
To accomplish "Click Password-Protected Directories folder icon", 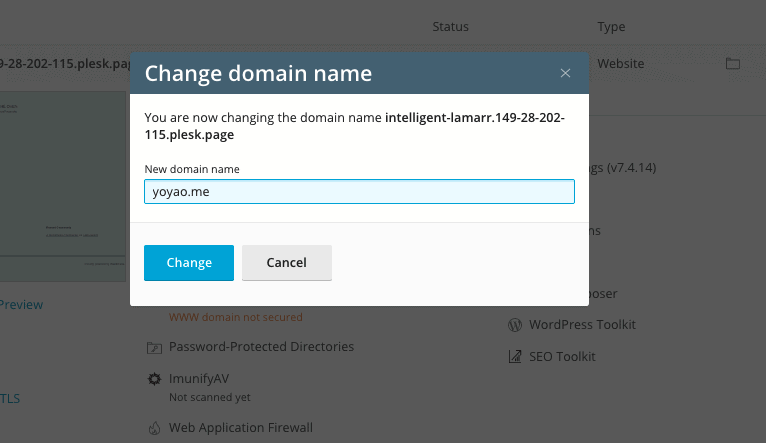I will pyautogui.click(x=154, y=347).
